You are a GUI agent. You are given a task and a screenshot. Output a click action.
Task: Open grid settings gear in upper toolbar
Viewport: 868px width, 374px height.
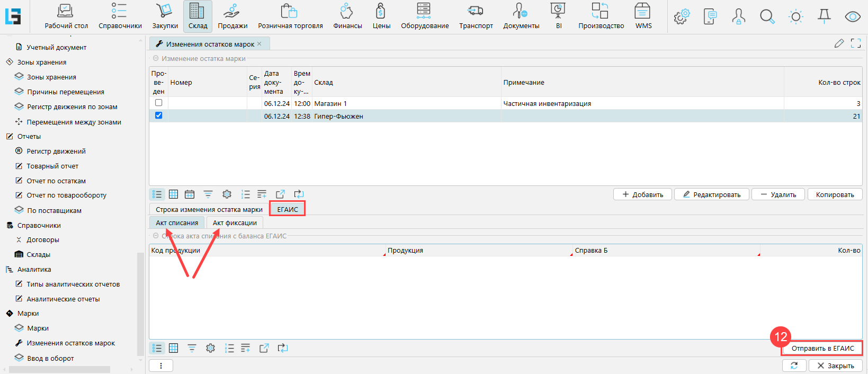227,194
